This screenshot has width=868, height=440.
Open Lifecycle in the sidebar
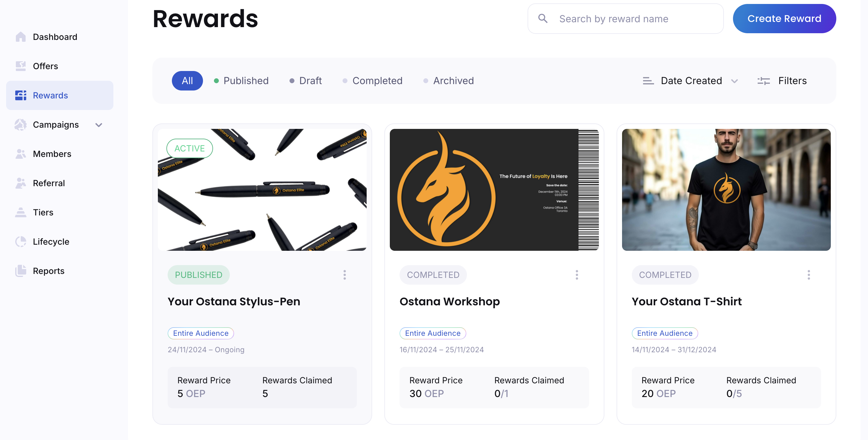pyautogui.click(x=60, y=242)
